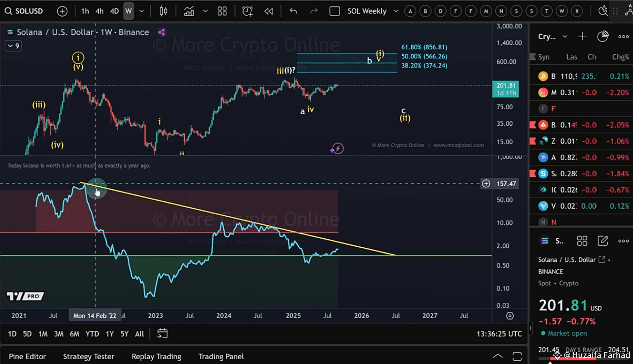Image resolution: width=633 pixels, height=364 pixels.
Task: Expand the SOL Weekly layout dropdown
Action: [396, 11]
